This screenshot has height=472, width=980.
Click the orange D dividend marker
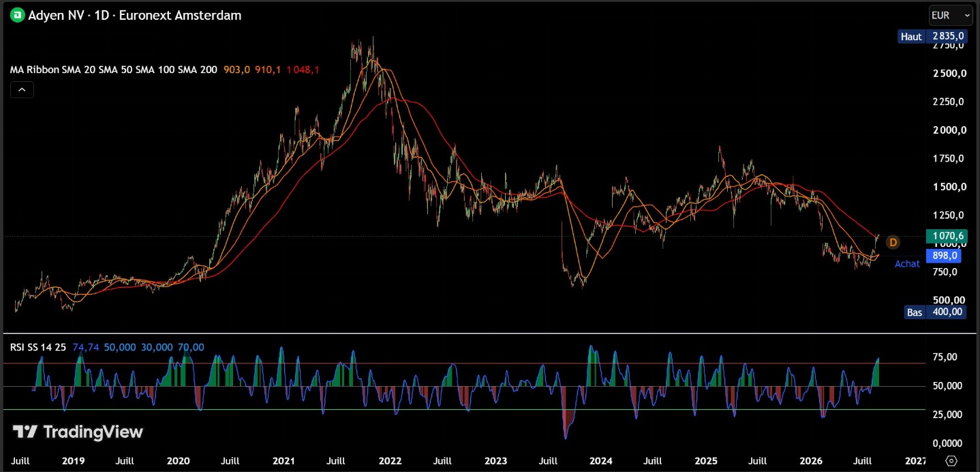coord(892,242)
